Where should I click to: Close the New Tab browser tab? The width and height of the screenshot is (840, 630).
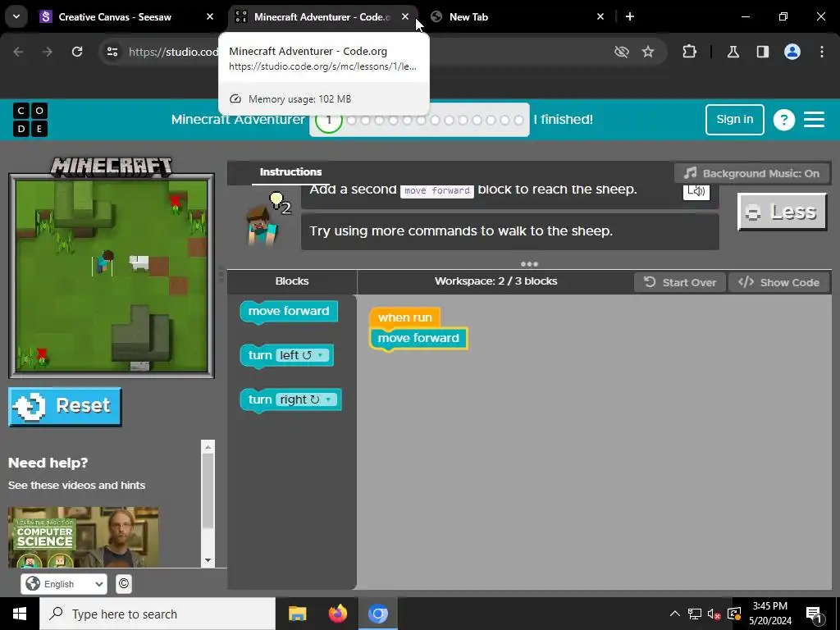(600, 16)
